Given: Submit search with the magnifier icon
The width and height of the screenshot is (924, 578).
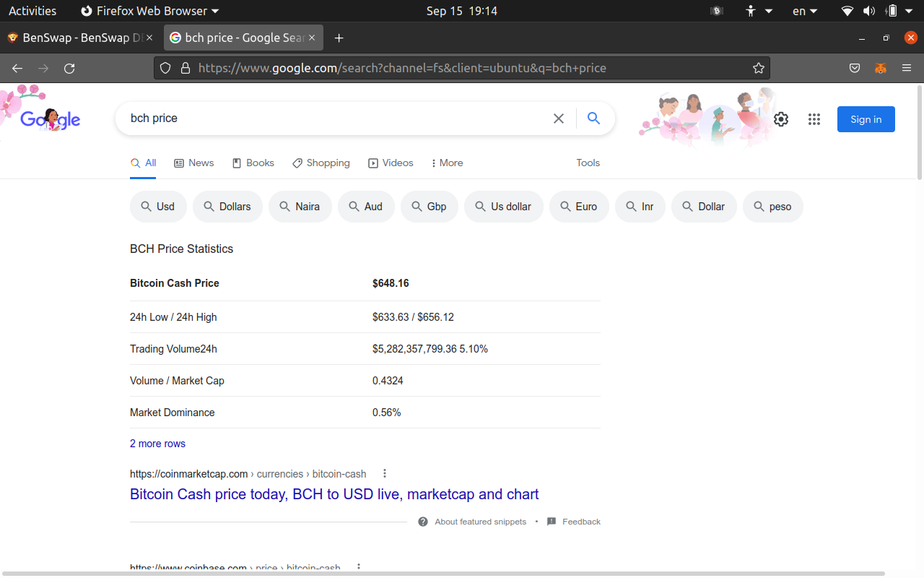Looking at the screenshot, I should [x=593, y=118].
